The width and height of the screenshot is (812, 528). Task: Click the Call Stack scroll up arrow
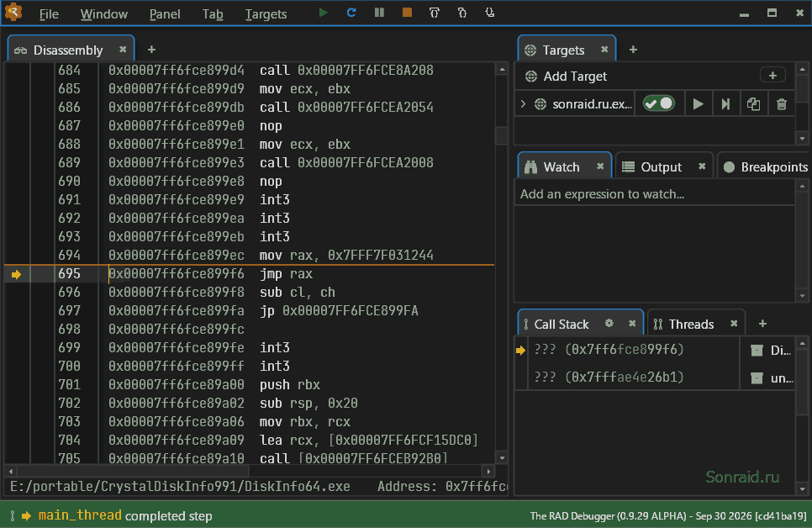click(x=802, y=343)
